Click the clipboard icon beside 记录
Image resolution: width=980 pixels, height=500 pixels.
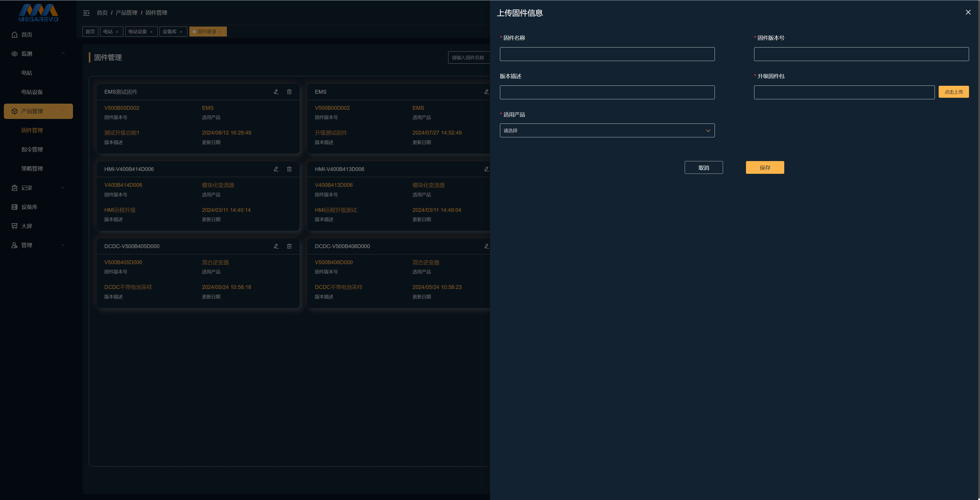coord(15,188)
